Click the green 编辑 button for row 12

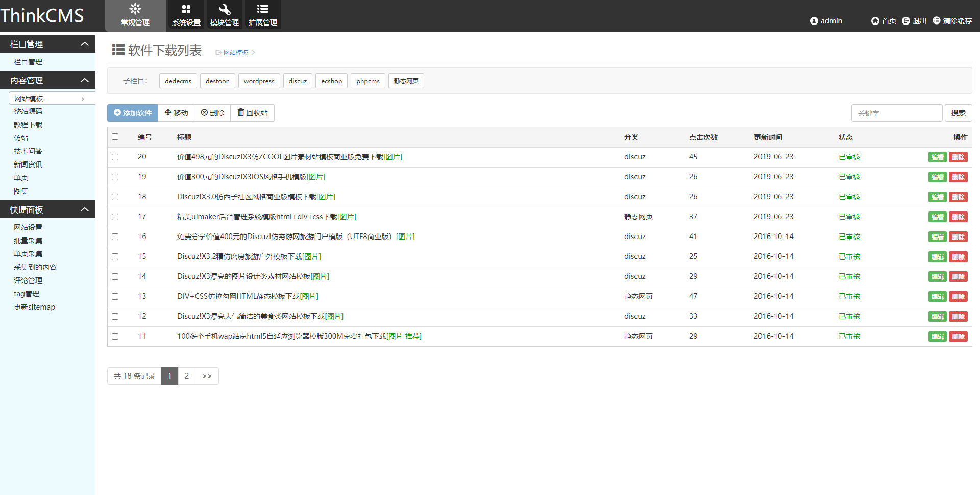pyautogui.click(x=938, y=317)
